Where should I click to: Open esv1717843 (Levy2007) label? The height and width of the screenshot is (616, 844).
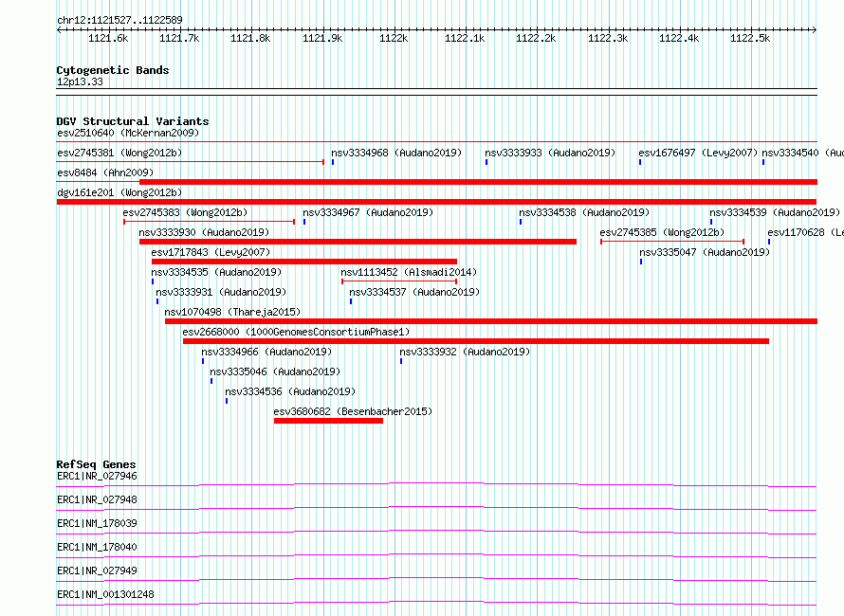pyautogui.click(x=211, y=252)
